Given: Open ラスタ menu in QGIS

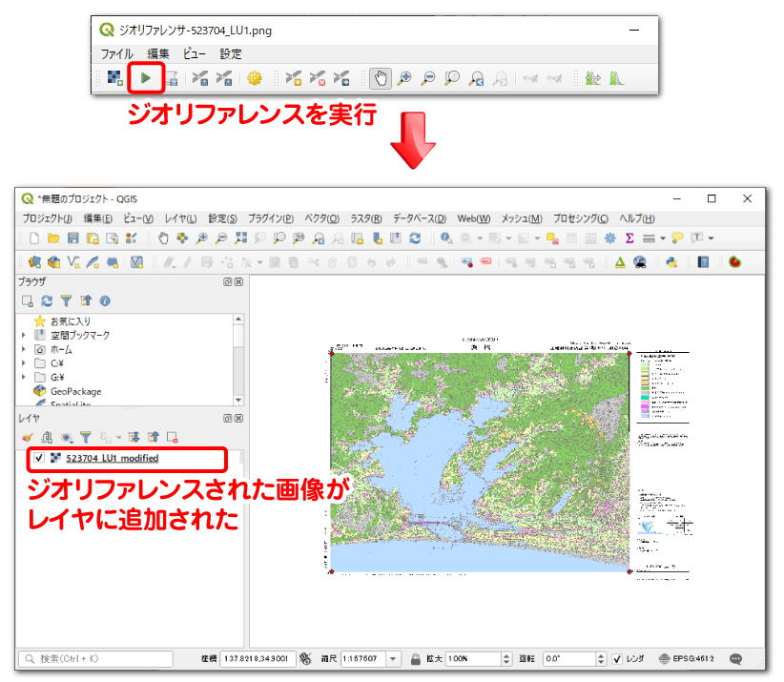Looking at the screenshot, I should (366, 218).
